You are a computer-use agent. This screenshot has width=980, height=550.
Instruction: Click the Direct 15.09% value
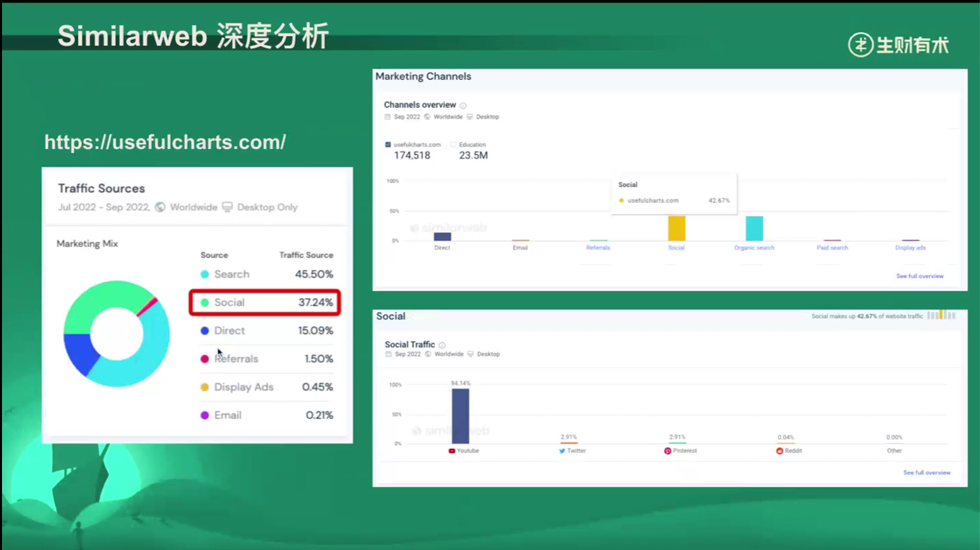[x=316, y=331]
